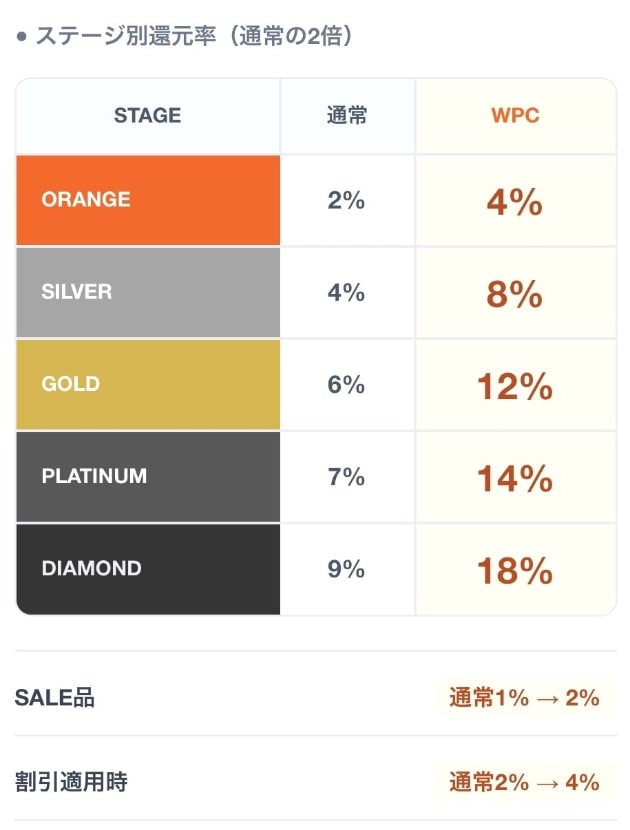The width and height of the screenshot is (630, 830).
Task: Click the DIAMOND normal rate 9%
Action: pos(346,568)
